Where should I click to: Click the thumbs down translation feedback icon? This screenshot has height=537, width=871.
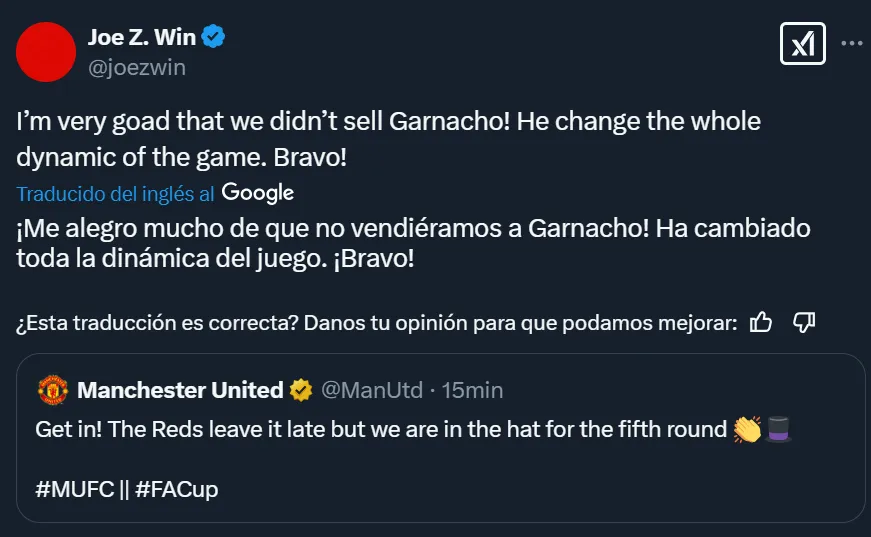click(804, 322)
